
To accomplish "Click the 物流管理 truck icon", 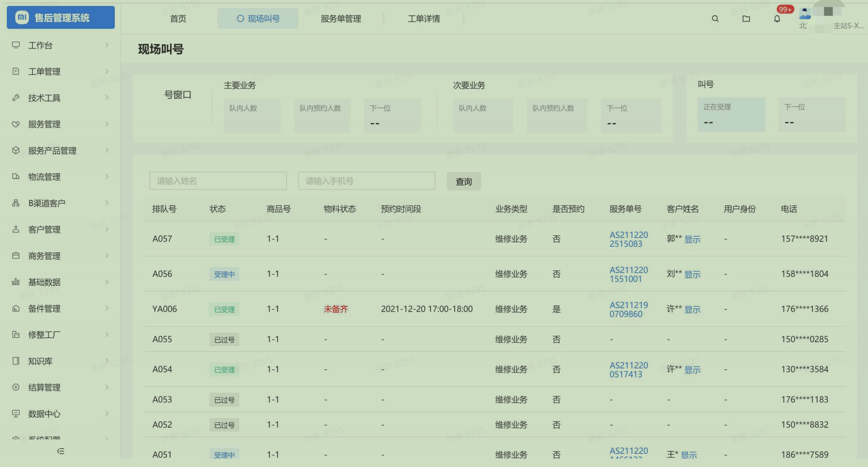I will (x=16, y=177).
